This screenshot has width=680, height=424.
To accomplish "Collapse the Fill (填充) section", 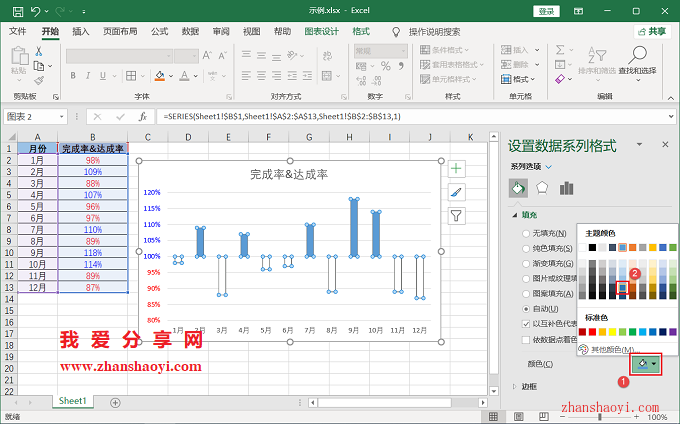I will (515, 215).
